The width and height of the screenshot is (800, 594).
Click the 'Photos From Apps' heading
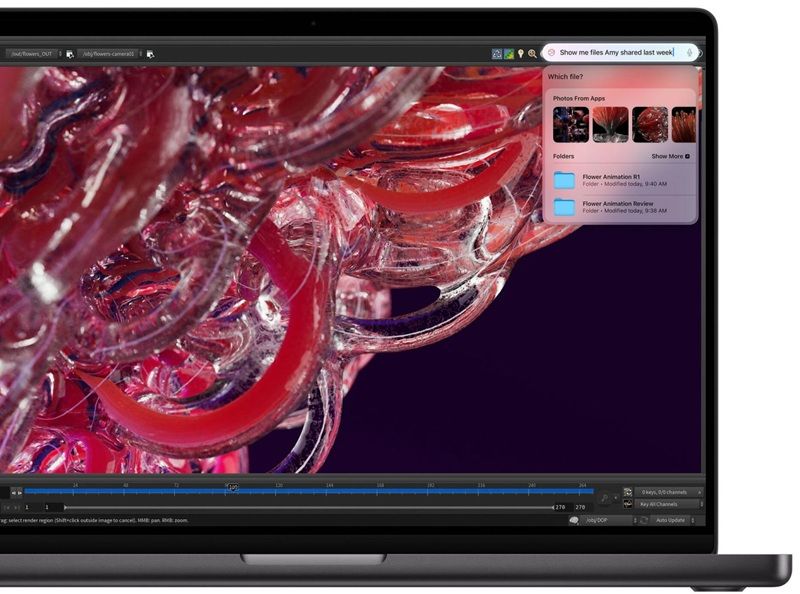(x=579, y=98)
